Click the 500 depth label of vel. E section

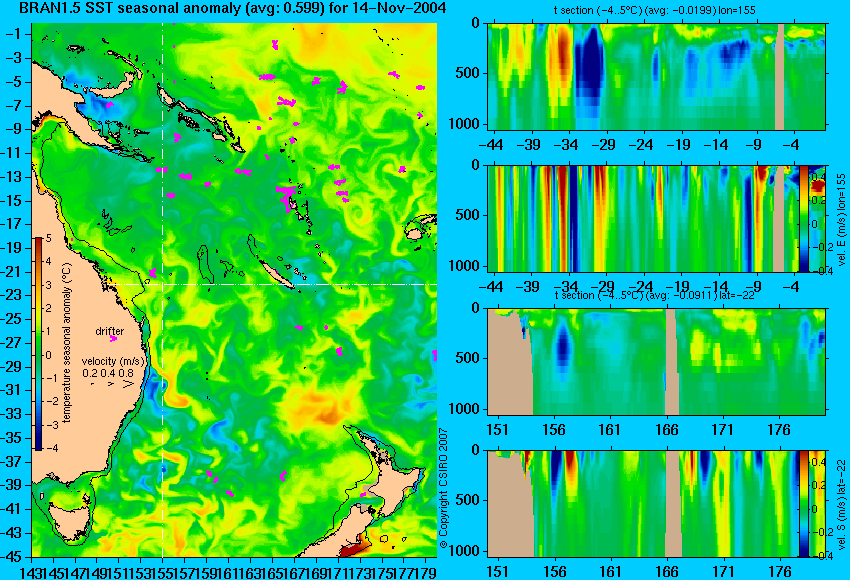468,215
